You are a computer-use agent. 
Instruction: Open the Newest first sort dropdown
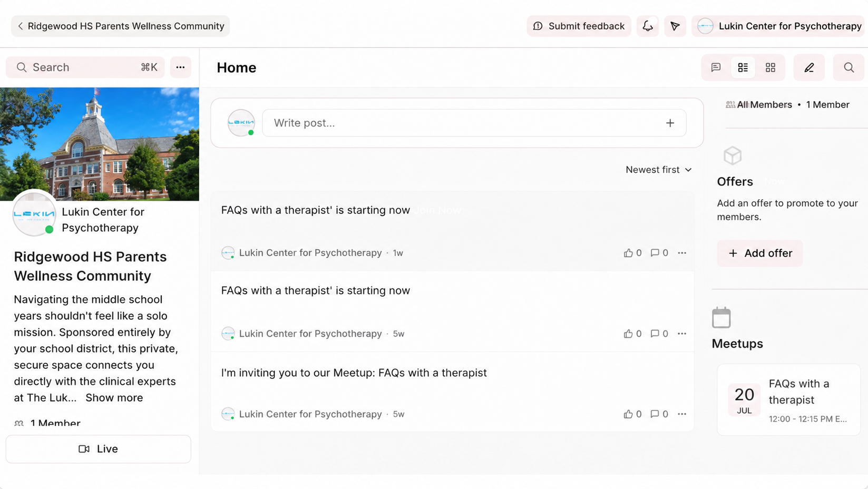[658, 170]
